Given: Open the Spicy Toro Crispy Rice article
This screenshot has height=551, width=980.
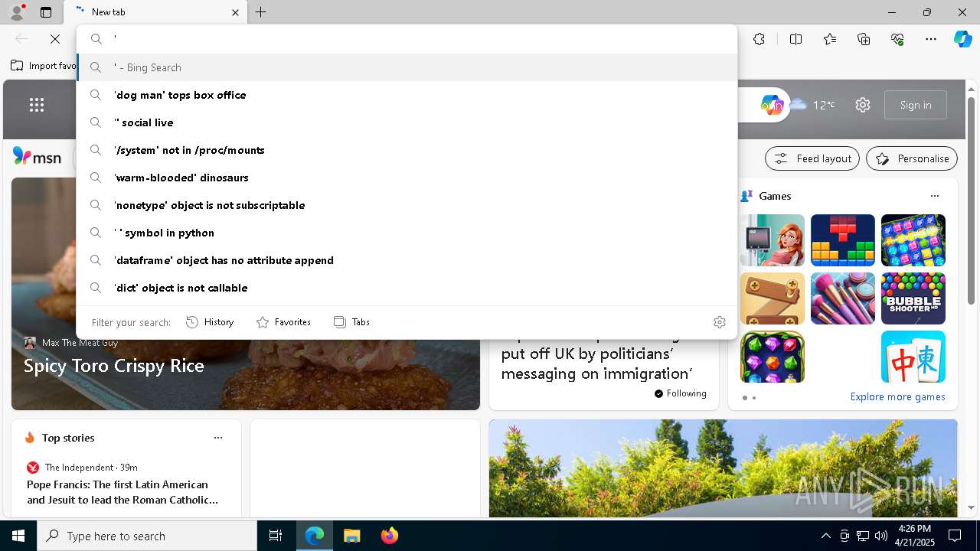Looking at the screenshot, I should pos(113,366).
